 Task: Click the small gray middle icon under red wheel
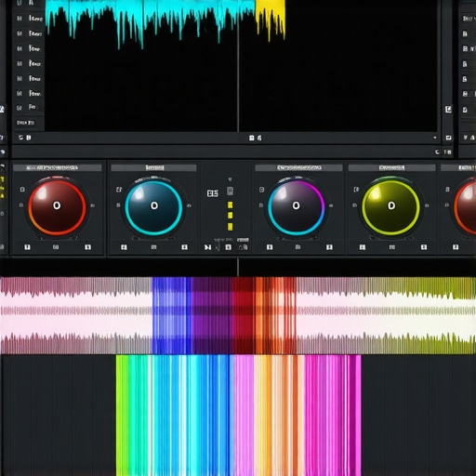tap(56, 247)
